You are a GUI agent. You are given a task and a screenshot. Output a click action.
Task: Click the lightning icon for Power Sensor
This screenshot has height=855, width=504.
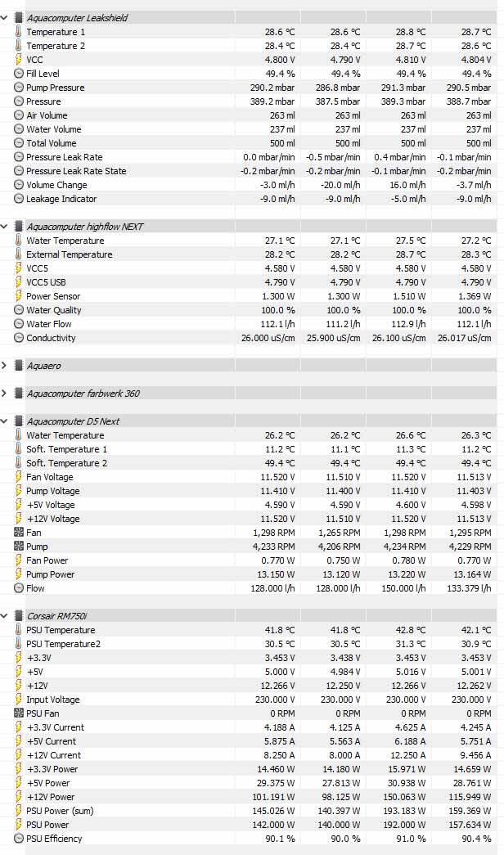(19, 296)
